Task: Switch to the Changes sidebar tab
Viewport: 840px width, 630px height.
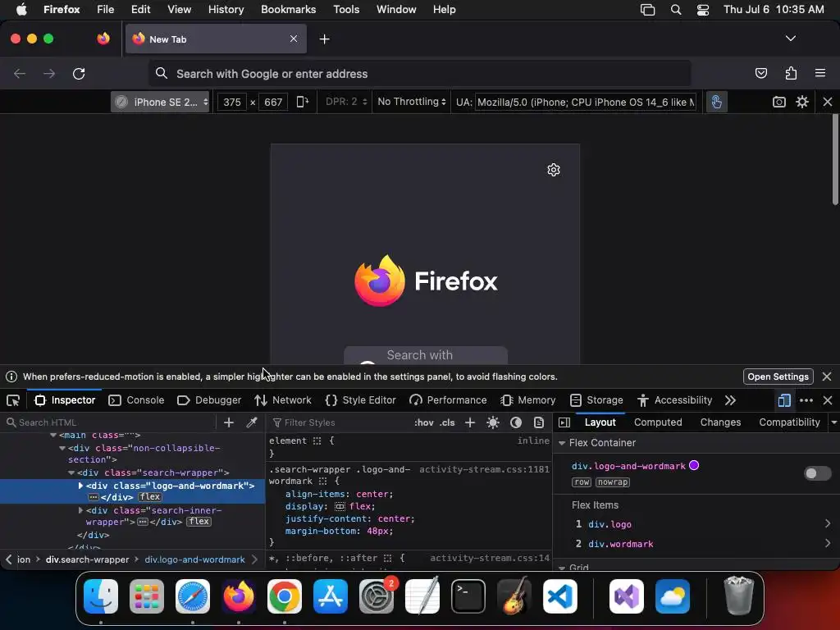Action: 720,422
